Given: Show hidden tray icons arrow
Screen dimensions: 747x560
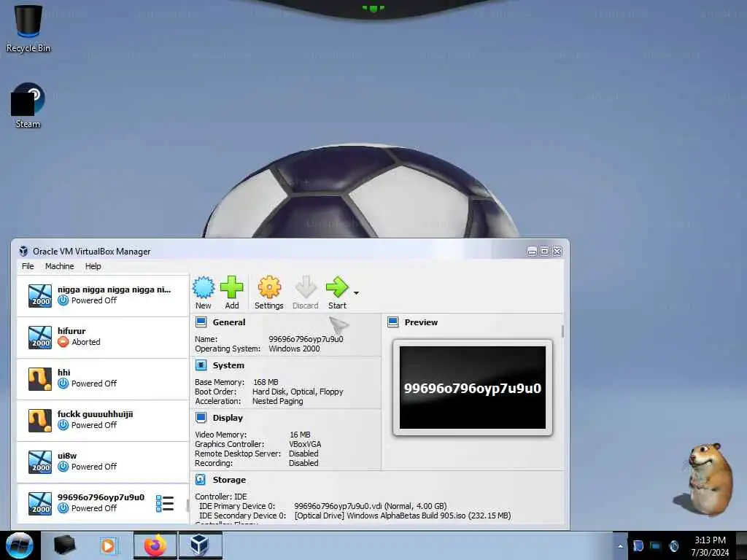Looking at the screenshot, I should tap(620, 546).
